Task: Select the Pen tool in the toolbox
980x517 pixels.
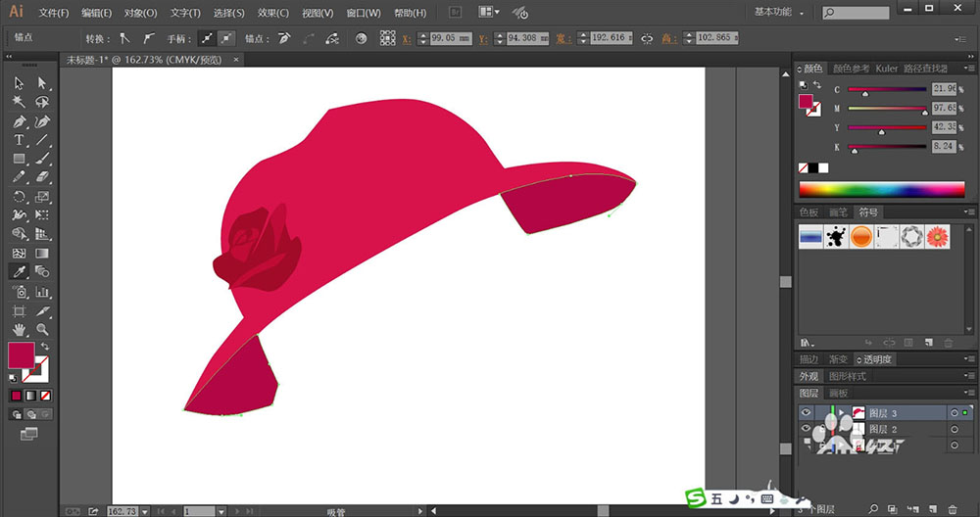Action: (19, 121)
